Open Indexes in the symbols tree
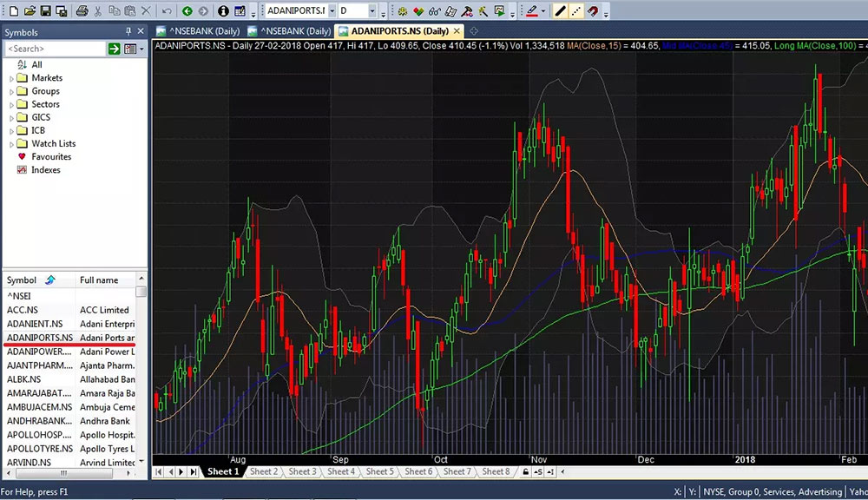Image resolution: width=868 pixels, height=500 pixels. tap(45, 170)
